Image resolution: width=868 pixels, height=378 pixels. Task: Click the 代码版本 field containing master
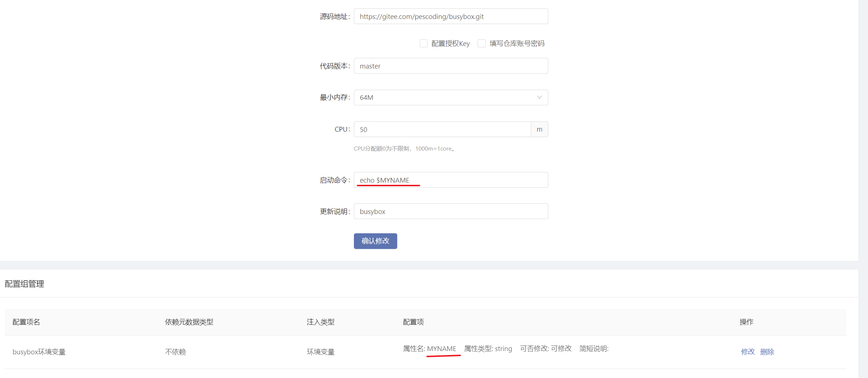pos(450,66)
